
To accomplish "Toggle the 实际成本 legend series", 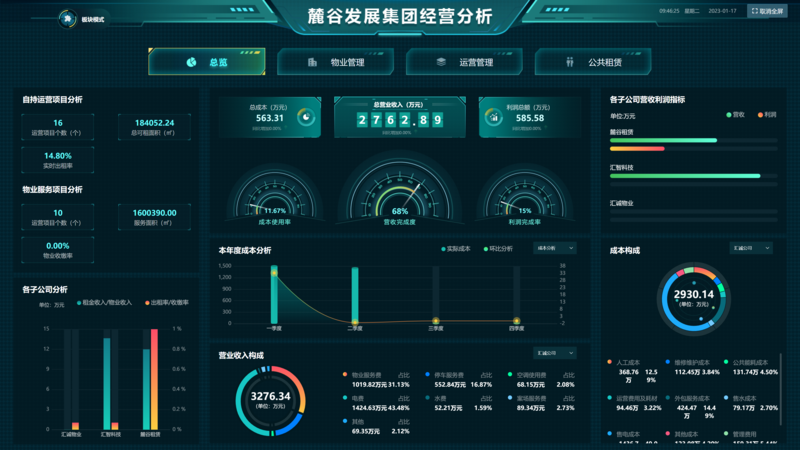I will [456, 249].
